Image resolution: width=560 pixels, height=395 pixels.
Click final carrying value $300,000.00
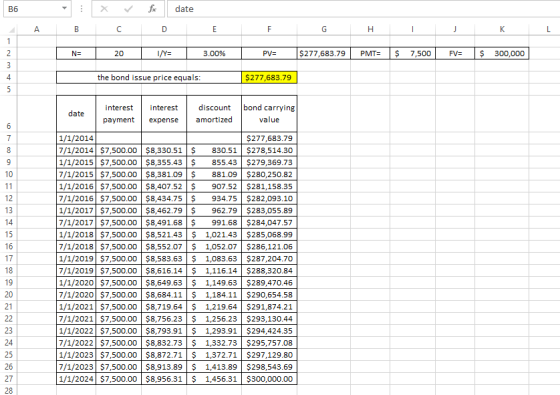point(269,379)
